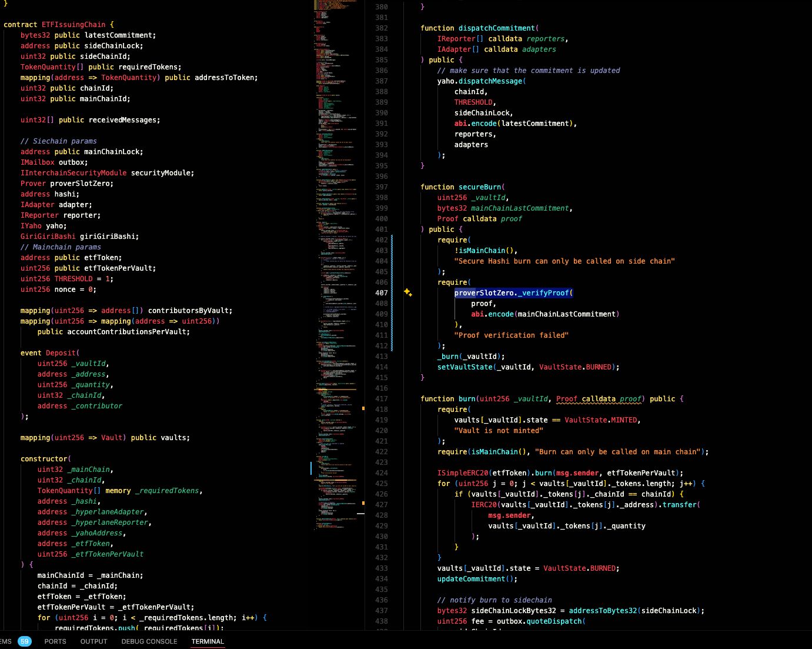Open the DEBUG CONSOLE tab
This screenshot has height=649, width=812.
(x=149, y=641)
